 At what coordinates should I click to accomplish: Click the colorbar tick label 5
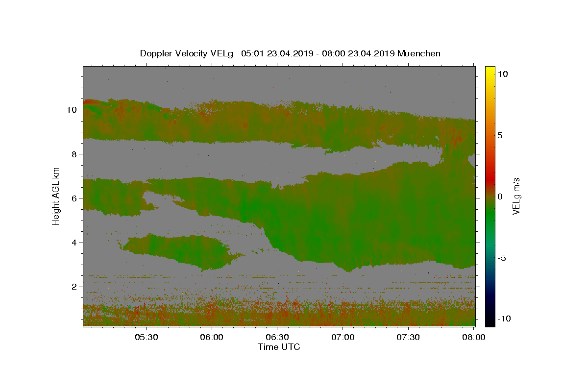(501, 135)
